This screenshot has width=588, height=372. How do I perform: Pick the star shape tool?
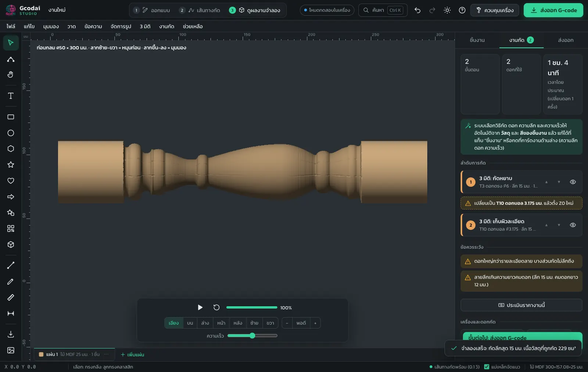pyautogui.click(x=11, y=165)
